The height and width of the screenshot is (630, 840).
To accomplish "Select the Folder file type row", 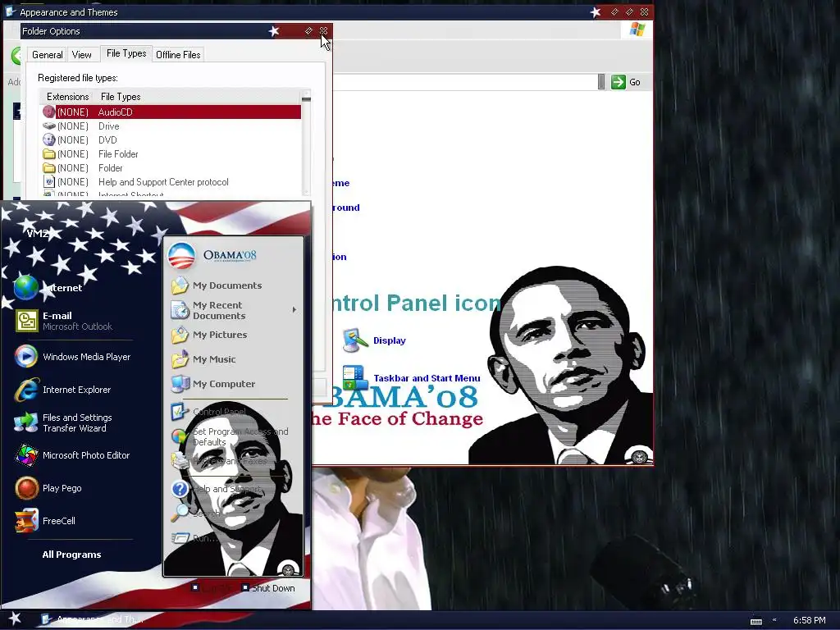I will (x=171, y=167).
